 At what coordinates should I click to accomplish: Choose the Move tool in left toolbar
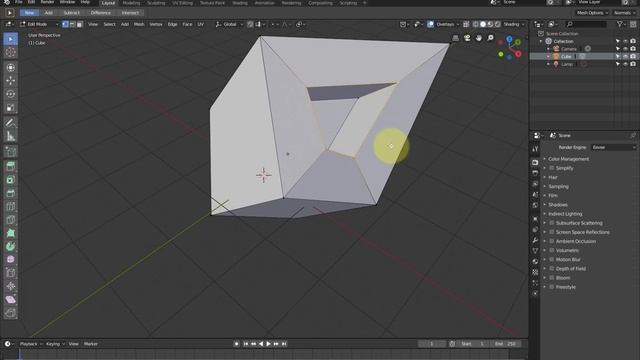pos(11,80)
